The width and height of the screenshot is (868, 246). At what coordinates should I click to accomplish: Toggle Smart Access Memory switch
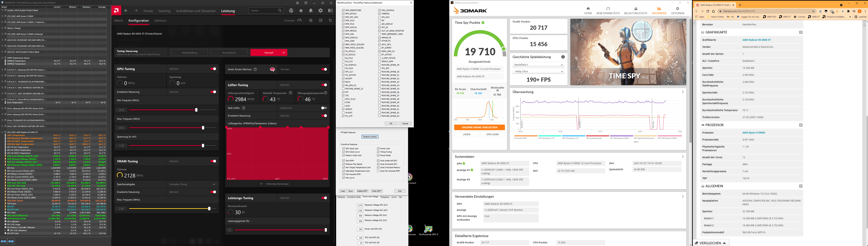(324, 69)
